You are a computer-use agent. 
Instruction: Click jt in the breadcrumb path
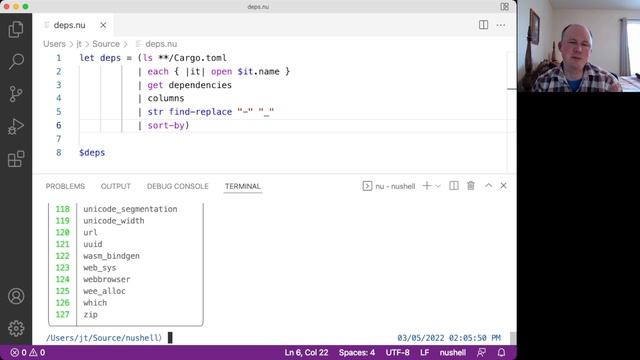79,44
